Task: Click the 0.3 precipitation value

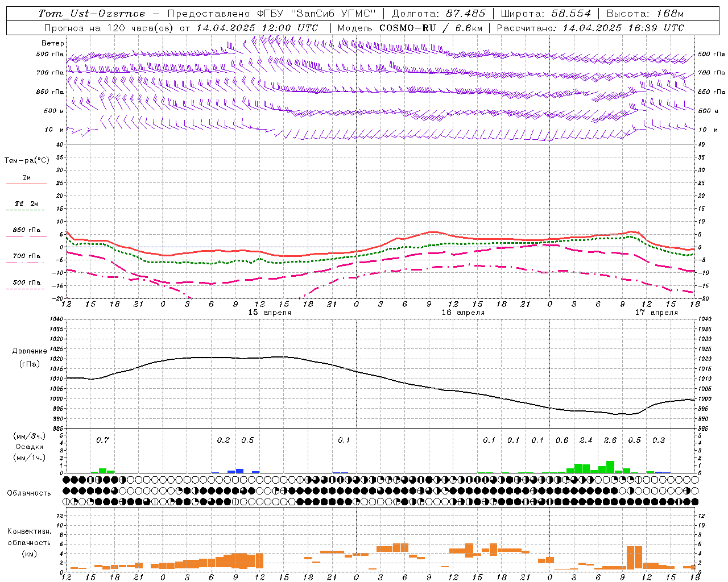Action: [x=659, y=440]
